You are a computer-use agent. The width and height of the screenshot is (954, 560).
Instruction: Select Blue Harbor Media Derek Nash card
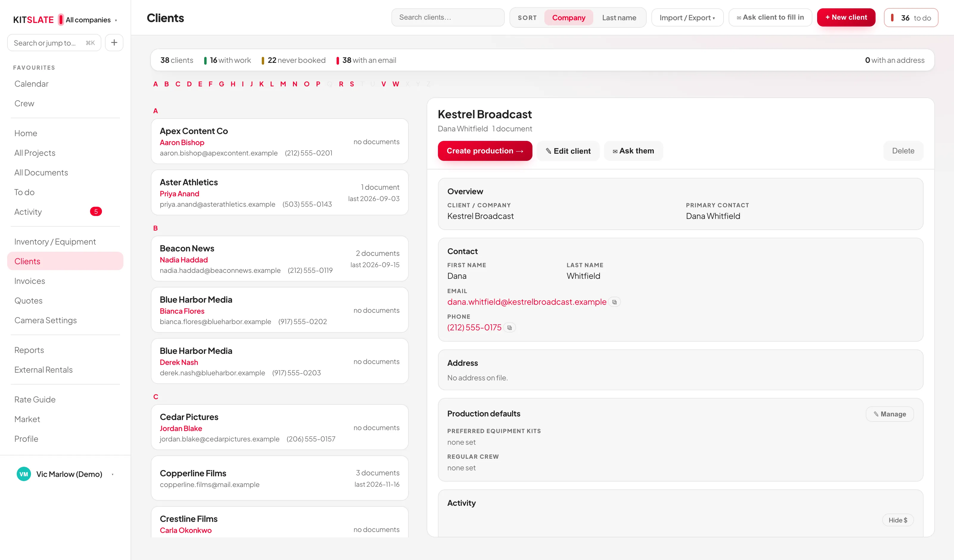click(280, 361)
